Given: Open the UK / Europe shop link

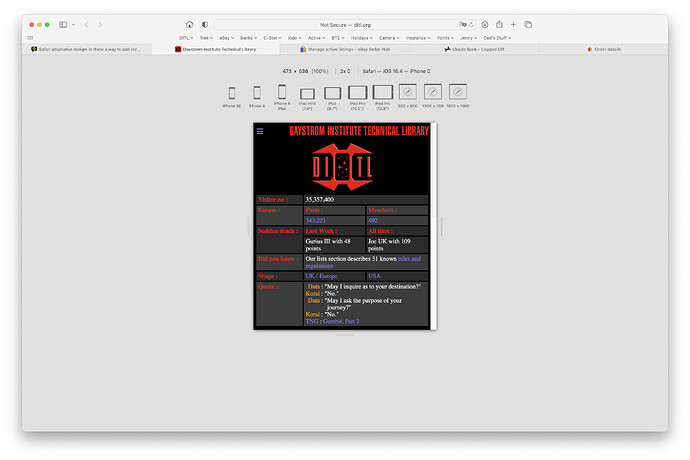Looking at the screenshot, I should [x=321, y=276].
